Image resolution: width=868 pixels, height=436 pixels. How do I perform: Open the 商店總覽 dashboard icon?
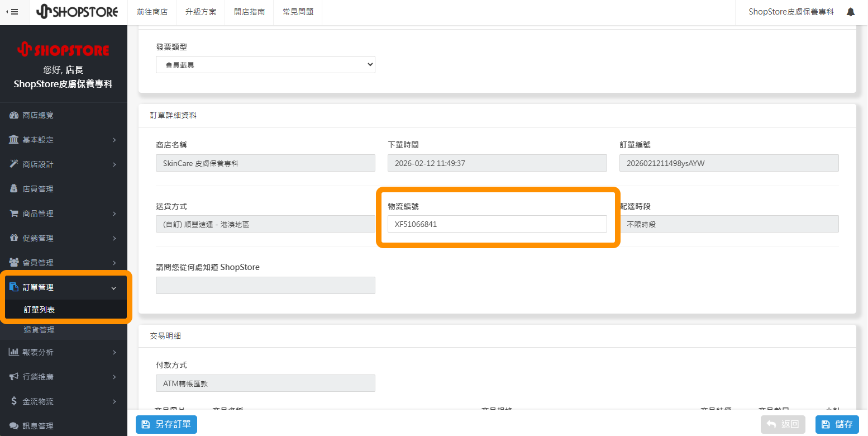pos(13,115)
